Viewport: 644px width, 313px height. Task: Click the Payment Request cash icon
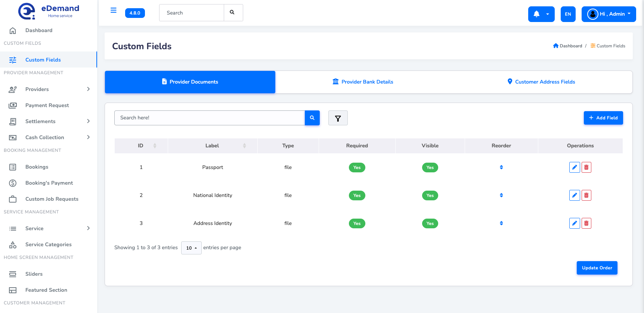point(13,105)
